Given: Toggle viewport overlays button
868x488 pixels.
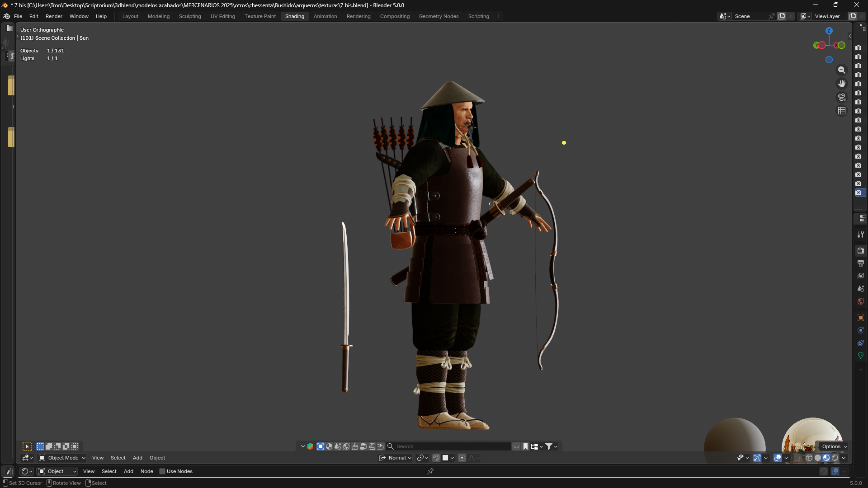Looking at the screenshot, I should (778, 458).
